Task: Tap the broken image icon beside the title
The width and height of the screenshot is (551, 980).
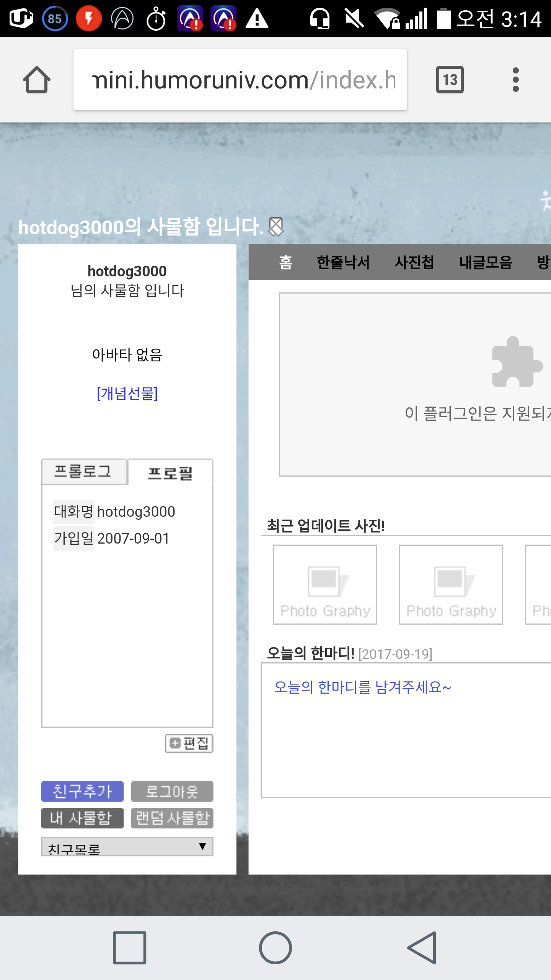Action: click(x=276, y=227)
